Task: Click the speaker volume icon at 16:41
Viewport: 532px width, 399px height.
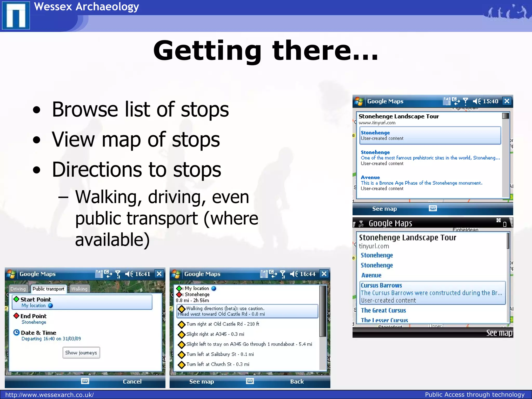Action: click(x=129, y=274)
